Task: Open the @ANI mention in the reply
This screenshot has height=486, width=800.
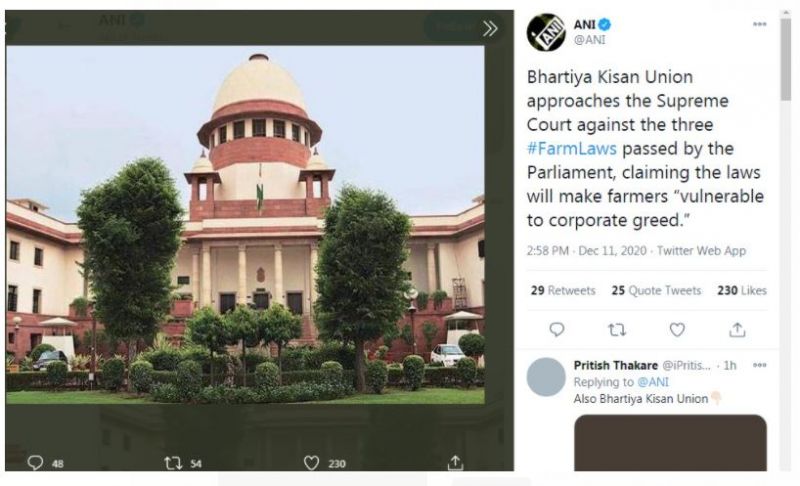Action: click(x=653, y=382)
